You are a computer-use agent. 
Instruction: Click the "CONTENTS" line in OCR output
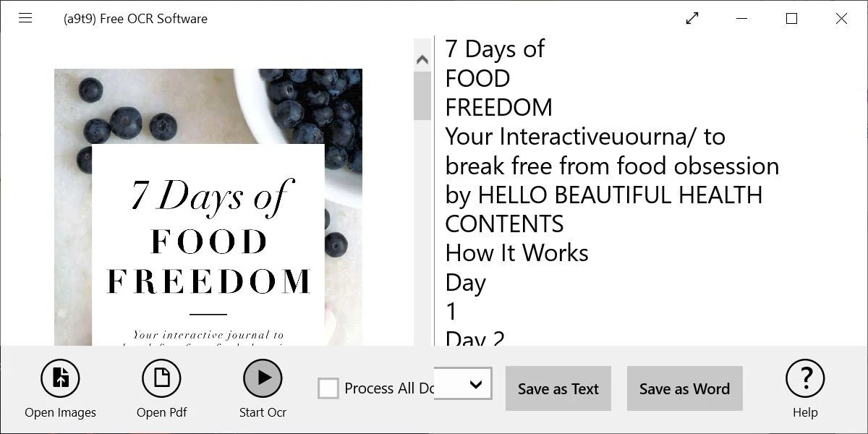[x=504, y=224]
